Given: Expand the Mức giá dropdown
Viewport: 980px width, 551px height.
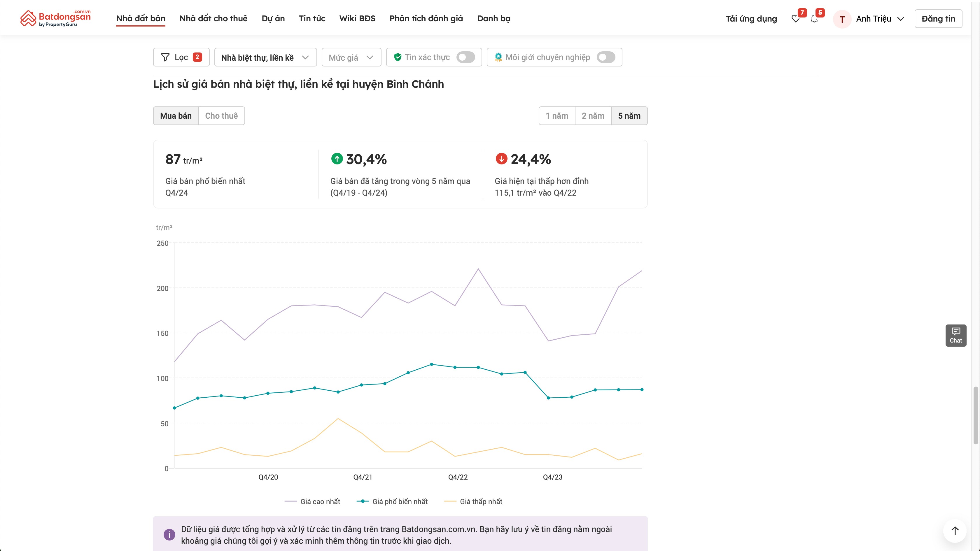Looking at the screenshot, I should click(351, 57).
